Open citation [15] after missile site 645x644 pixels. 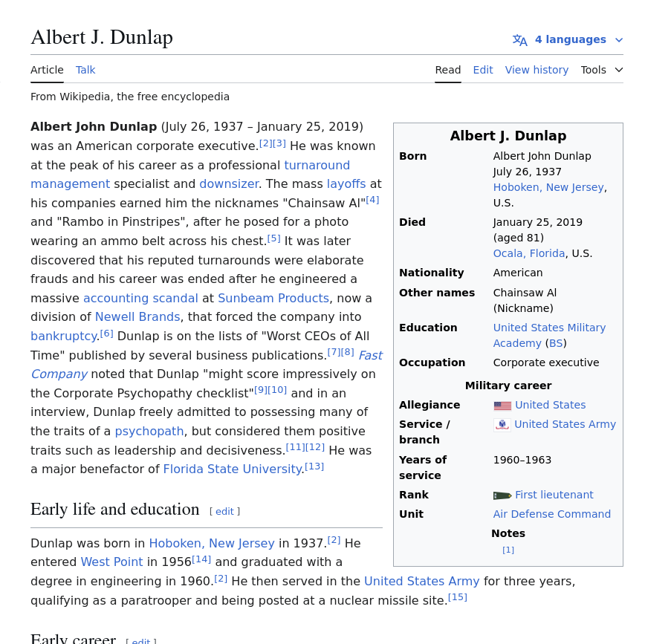pos(458,597)
